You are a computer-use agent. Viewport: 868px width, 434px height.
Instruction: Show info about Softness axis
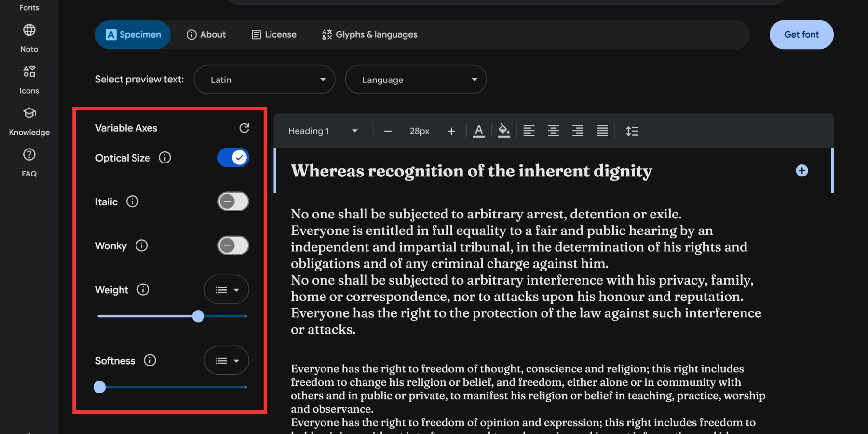[x=150, y=360]
